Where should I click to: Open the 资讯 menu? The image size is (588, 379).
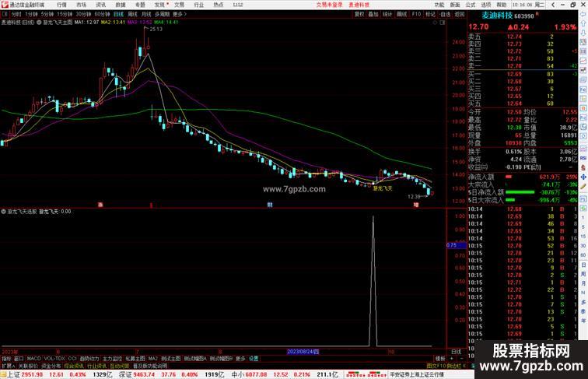coord(101,5)
